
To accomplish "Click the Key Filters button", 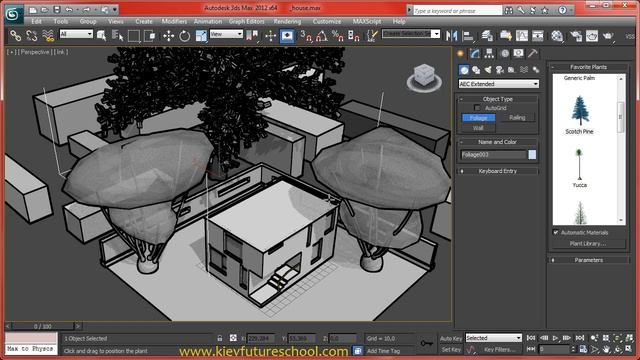I will point(499,349).
